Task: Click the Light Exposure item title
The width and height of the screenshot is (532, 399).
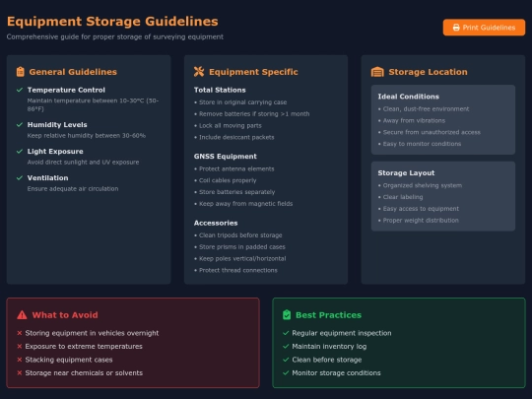Action: (x=55, y=152)
